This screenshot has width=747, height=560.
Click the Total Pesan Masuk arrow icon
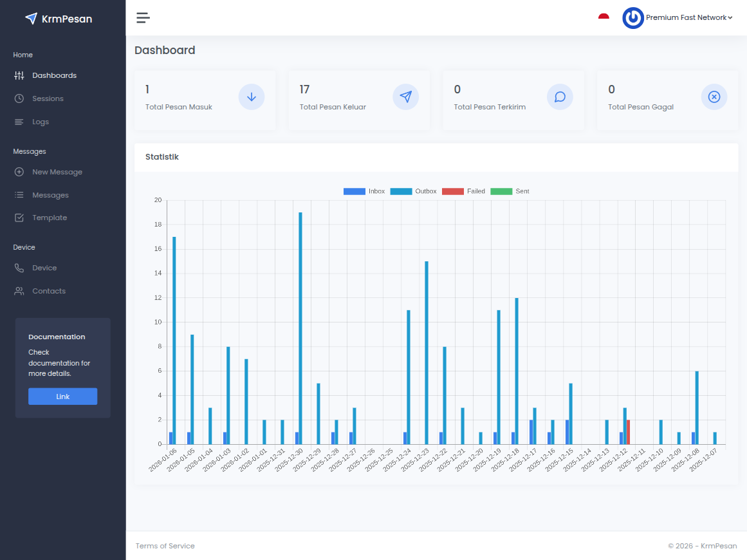252,97
